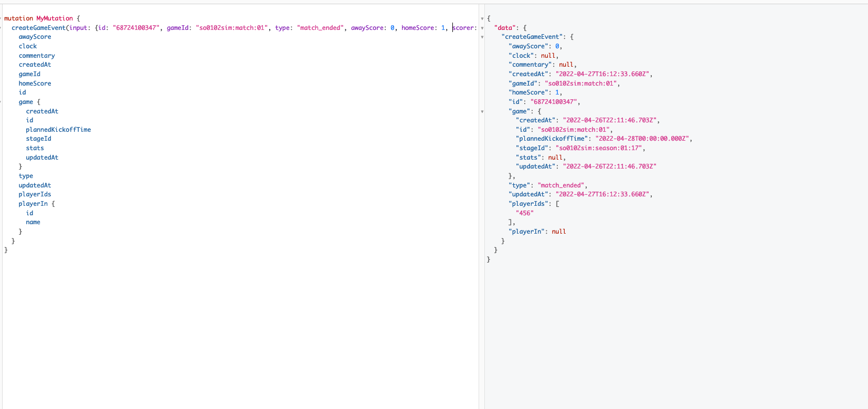Click the "mutation" keyword in the query editor
Viewport: 868px width, 409px height.
point(18,18)
